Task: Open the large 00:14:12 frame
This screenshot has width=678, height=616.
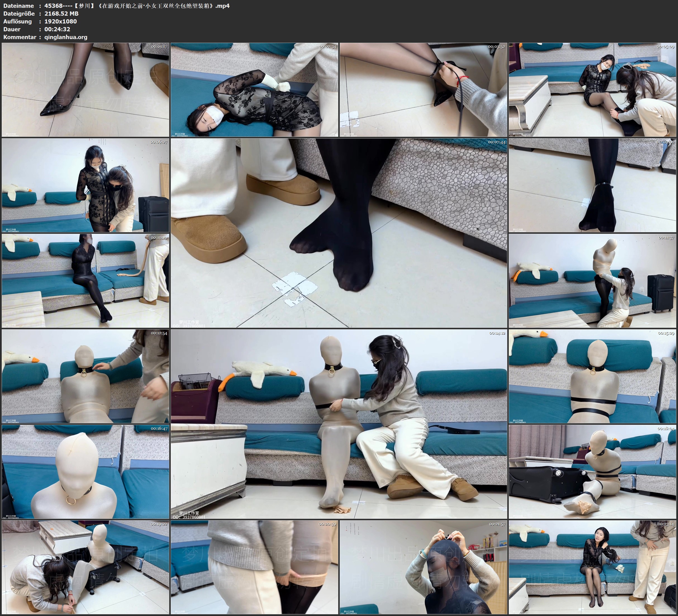Action: tap(339, 424)
